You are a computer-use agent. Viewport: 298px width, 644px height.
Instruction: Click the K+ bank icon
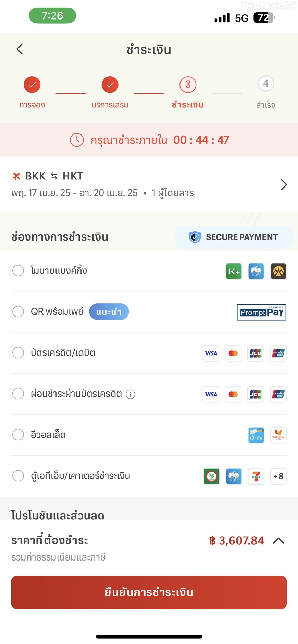234,271
